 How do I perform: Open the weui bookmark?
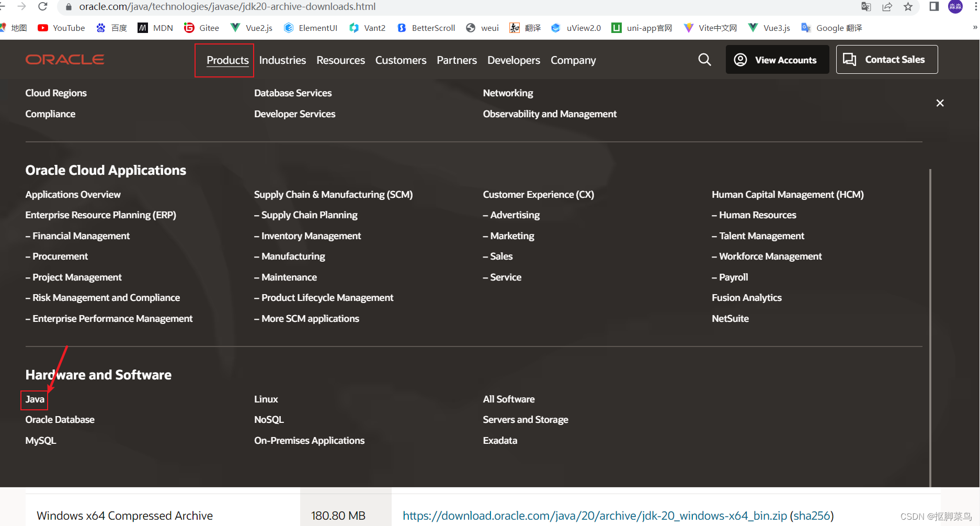pos(482,28)
